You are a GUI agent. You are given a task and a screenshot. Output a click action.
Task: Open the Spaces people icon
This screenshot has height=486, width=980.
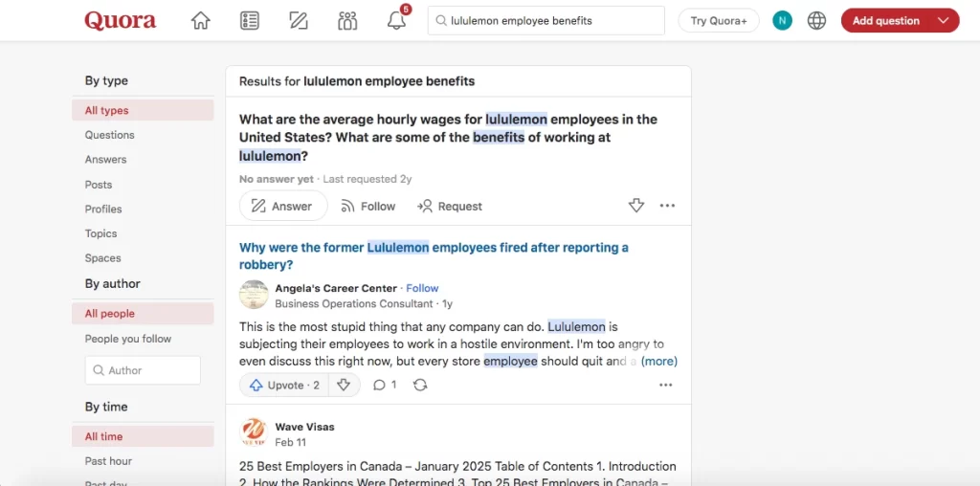pos(347,21)
